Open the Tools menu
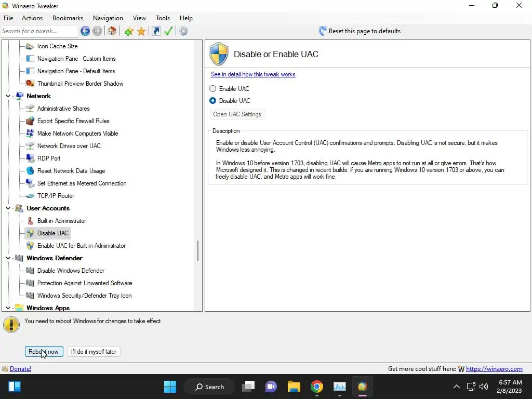 (163, 18)
